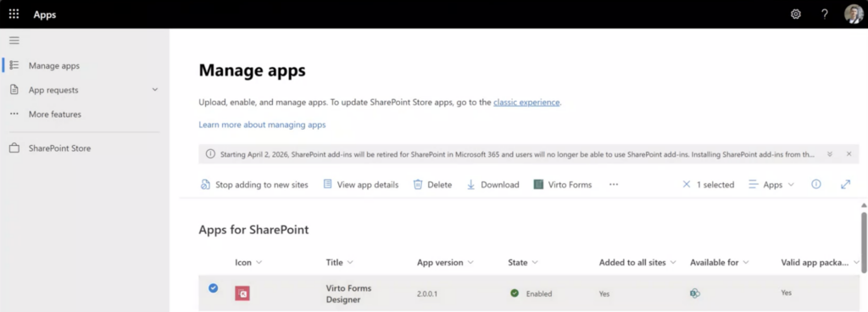Image resolution: width=868 pixels, height=312 pixels.
Task: Dismiss the add-ins retirement banner
Action: pyautogui.click(x=849, y=153)
